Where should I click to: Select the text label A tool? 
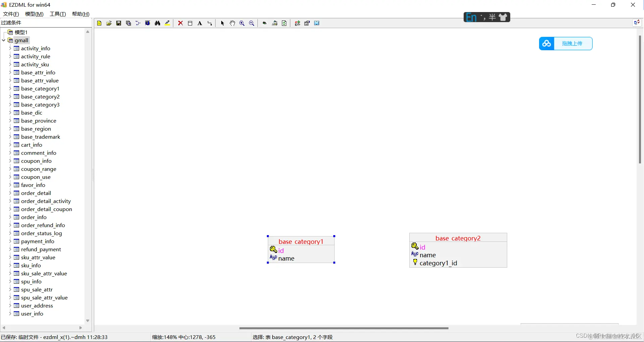tap(200, 23)
